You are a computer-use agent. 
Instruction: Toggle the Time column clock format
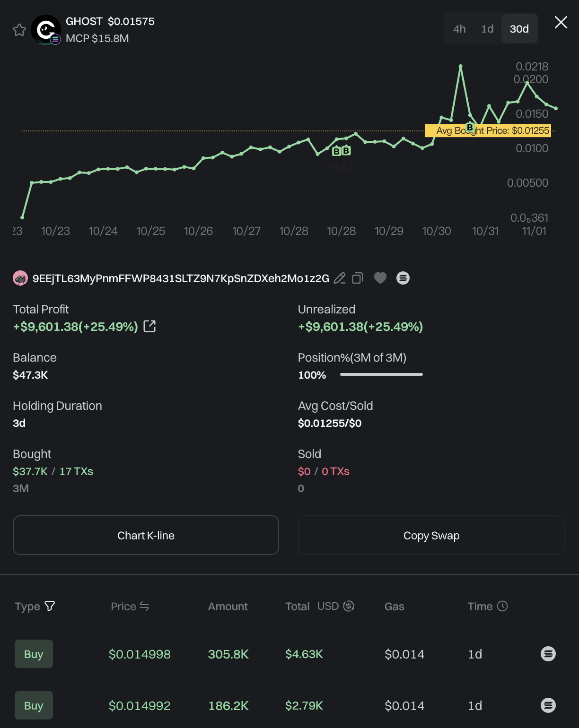502,606
